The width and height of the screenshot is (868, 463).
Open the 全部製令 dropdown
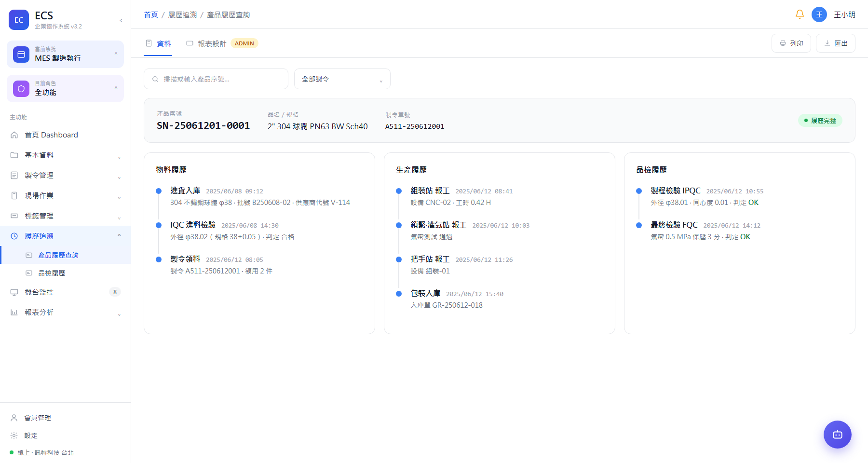(342, 79)
